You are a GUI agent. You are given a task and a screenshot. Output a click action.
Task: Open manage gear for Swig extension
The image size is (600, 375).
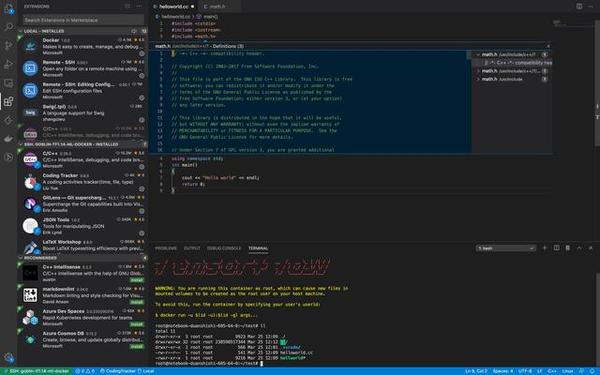142,120
